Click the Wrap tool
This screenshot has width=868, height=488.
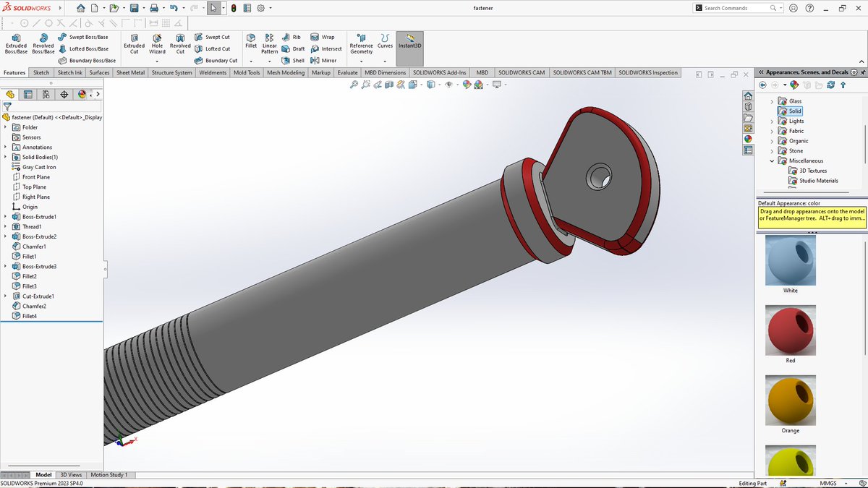click(x=323, y=37)
